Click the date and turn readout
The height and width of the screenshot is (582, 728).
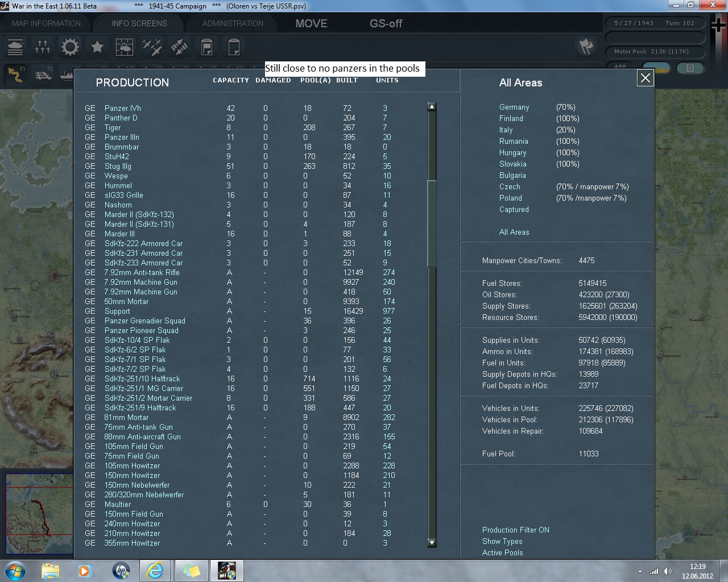654,23
